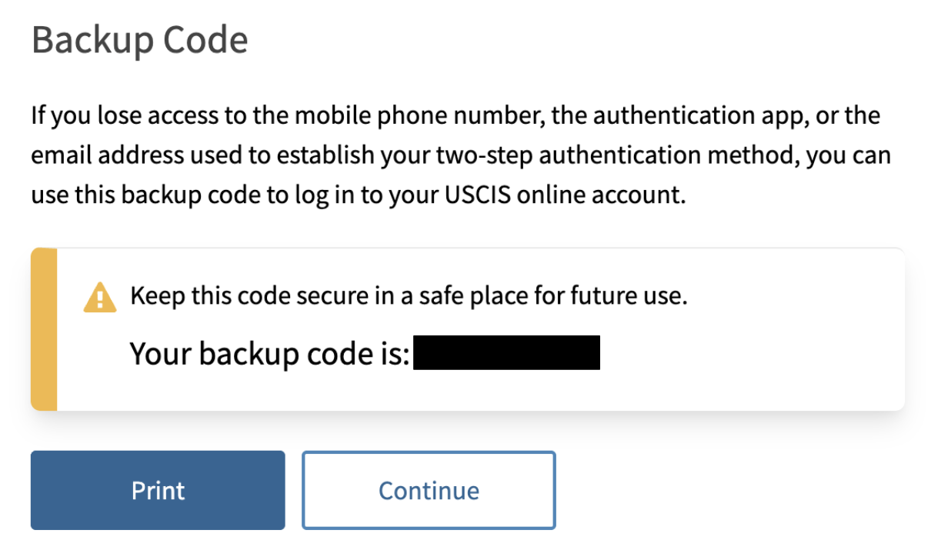Click the Print button
The width and height of the screenshot is (931, 560).
(x=158, y=490)
